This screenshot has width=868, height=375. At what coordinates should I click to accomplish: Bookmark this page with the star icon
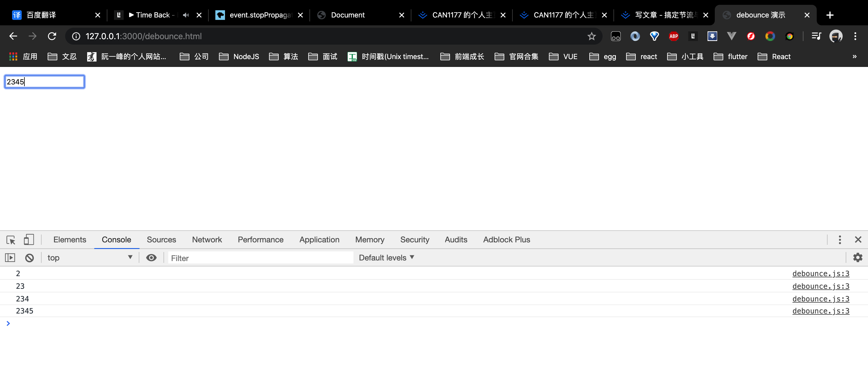pos(591,36)
